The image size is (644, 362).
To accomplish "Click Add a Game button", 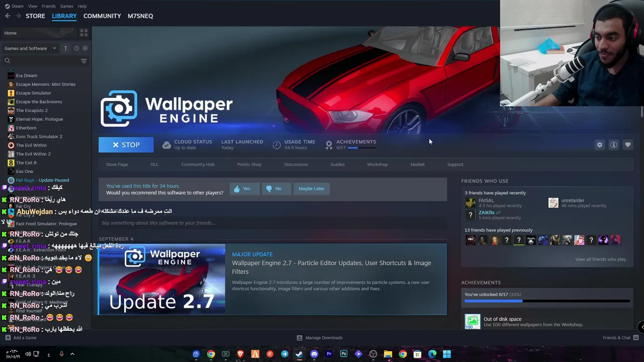I will [x=21, y=338].
